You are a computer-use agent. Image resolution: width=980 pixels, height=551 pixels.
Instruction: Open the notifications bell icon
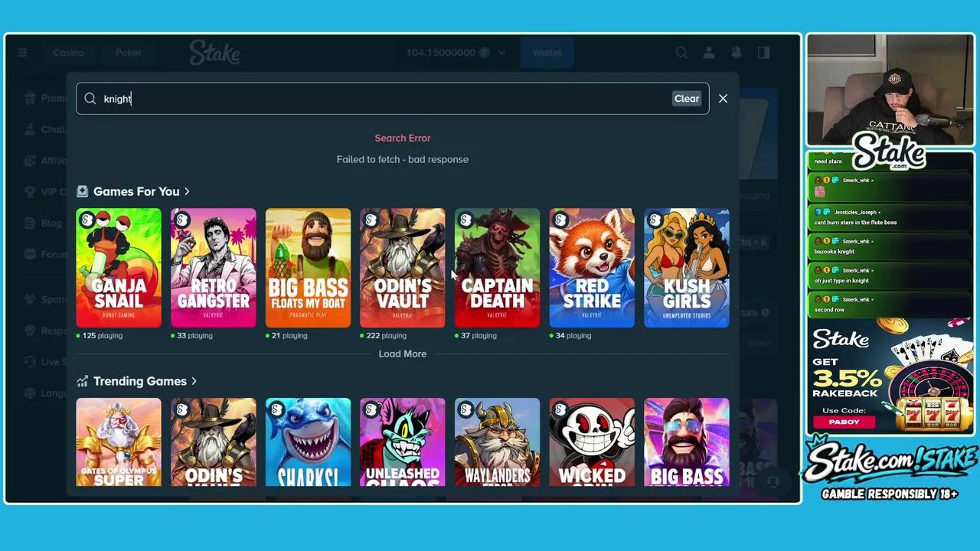point(737,53)
